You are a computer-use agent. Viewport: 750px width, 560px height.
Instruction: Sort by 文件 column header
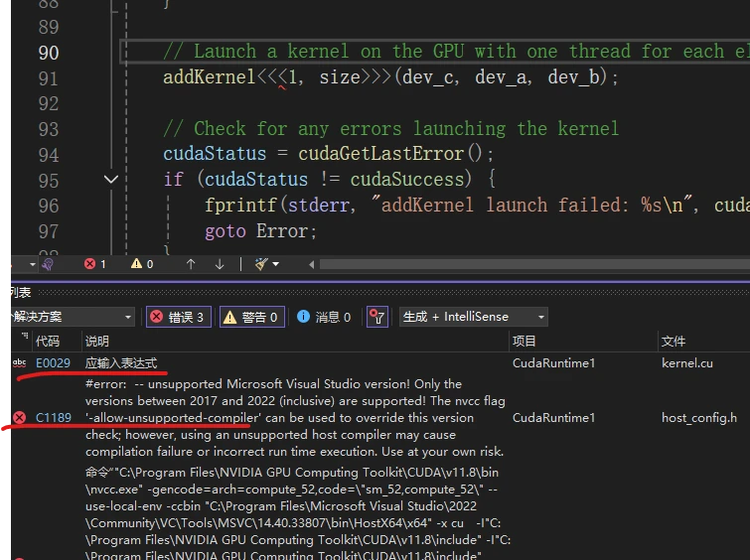point(674,342)
